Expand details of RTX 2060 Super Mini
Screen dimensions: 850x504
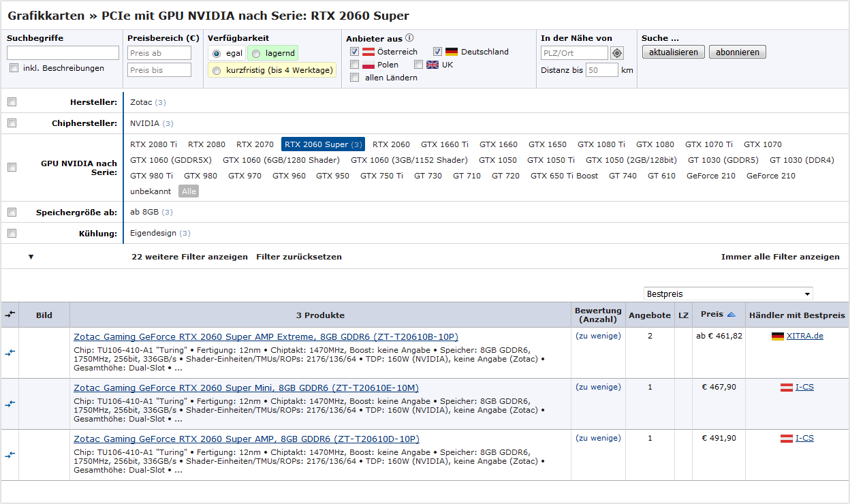pyautogui.click(x=178, y=420)
